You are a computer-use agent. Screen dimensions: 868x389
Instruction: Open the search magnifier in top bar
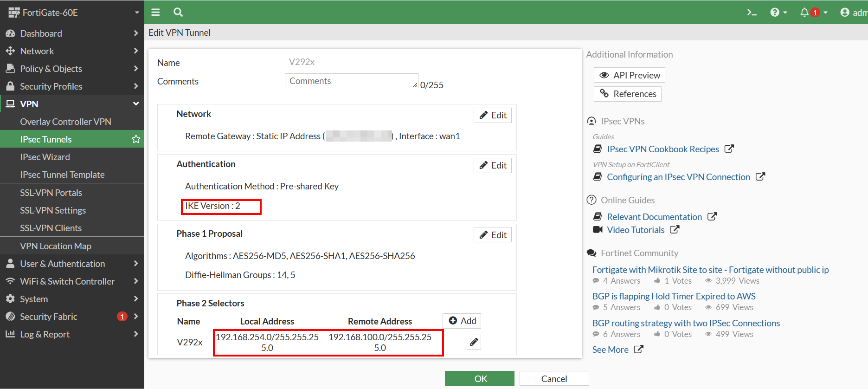click(x=178, y=13)
